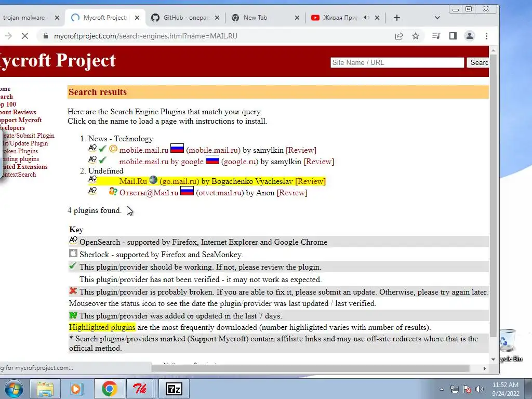The width and height of the screenshot is (532, 399).
Task: Click the OpenSearch icon in the Key legend
Action: 73,240
